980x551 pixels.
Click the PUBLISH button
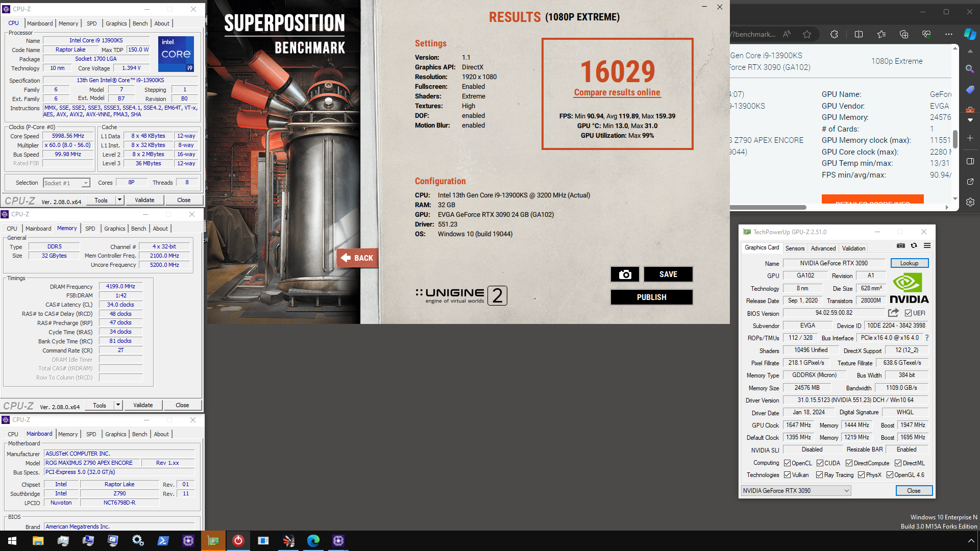pyautogui.click(x=651, y=297)
